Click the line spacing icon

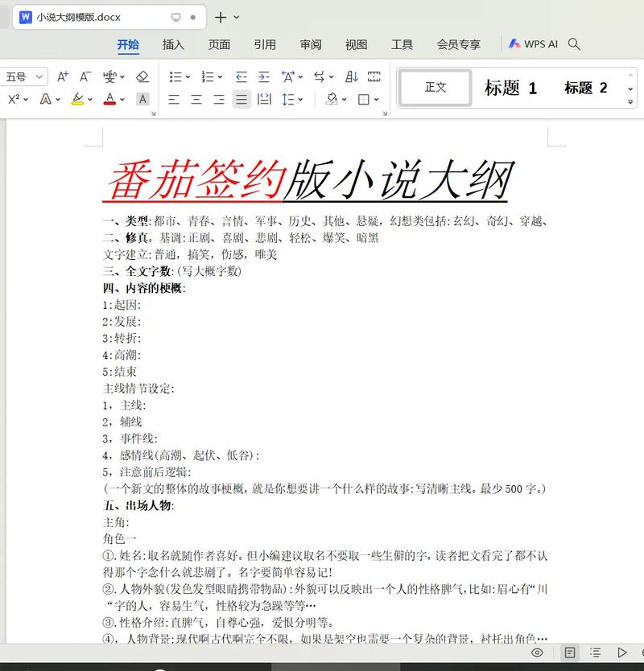coord(287,100)
